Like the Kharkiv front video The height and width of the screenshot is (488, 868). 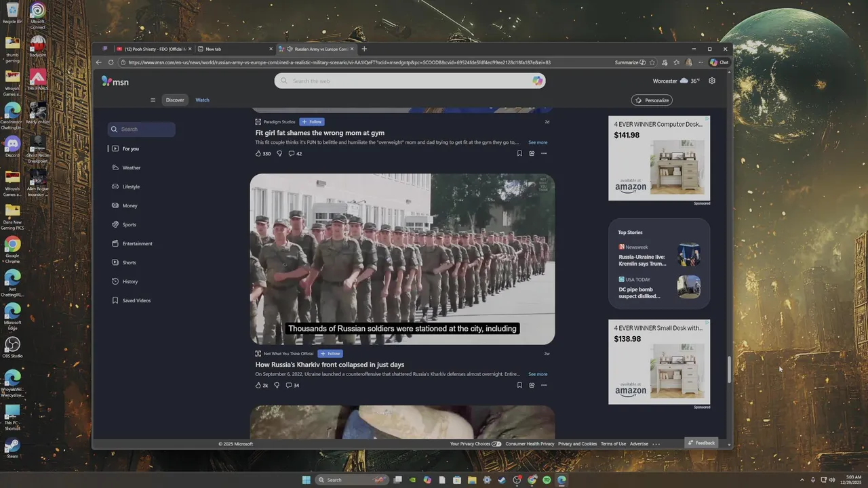(261, 385)
